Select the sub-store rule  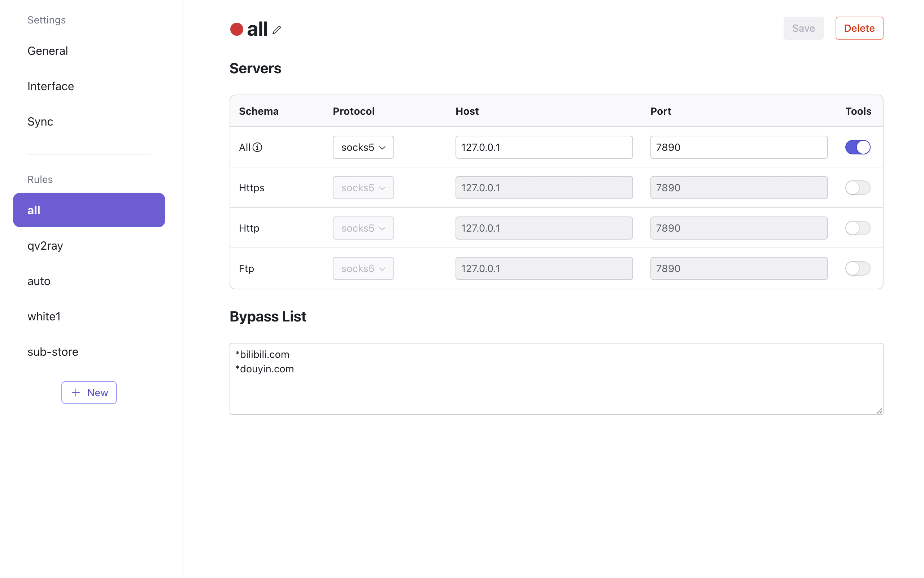(x=53, y=352)
